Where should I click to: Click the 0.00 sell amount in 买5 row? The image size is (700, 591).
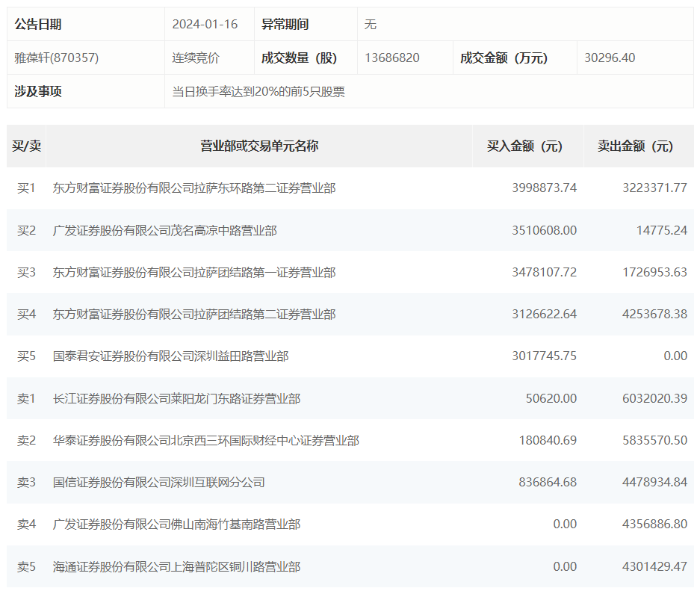tap(675, 356)
